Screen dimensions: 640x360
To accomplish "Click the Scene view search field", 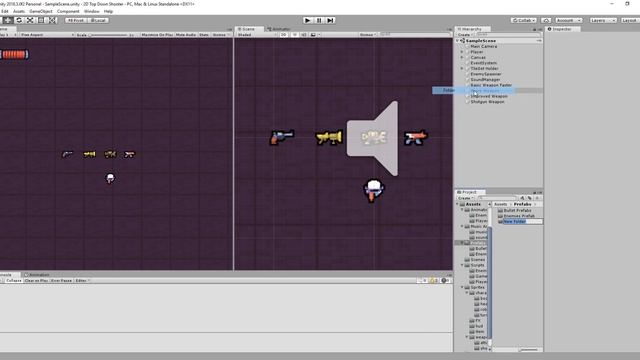I will [414, 35].
